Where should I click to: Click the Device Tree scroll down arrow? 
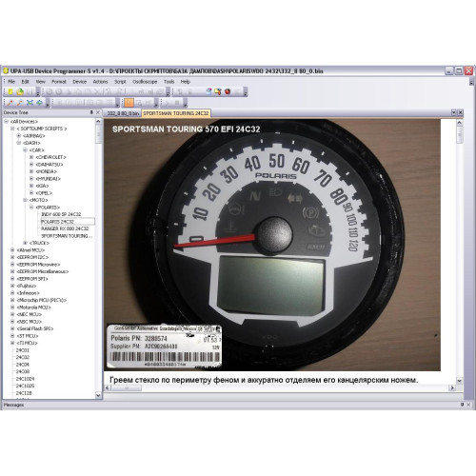(x=98, y=395)
